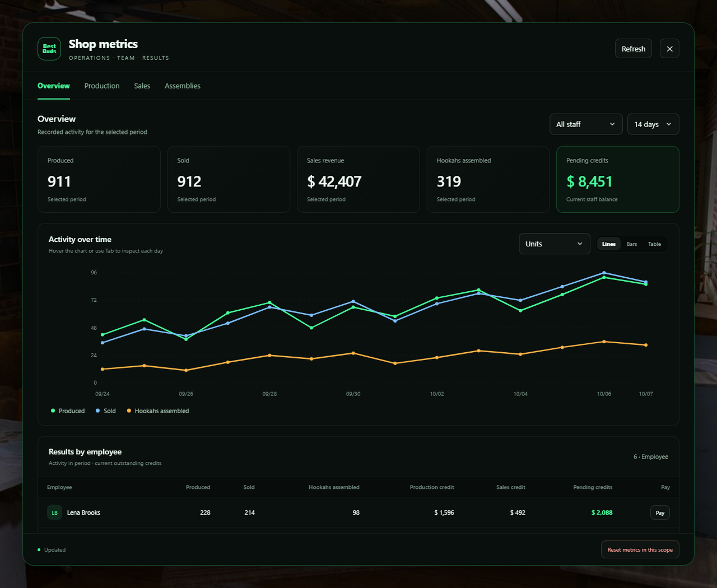Toggle the Hookahs assembled legend series

click(x=158, y=411)
